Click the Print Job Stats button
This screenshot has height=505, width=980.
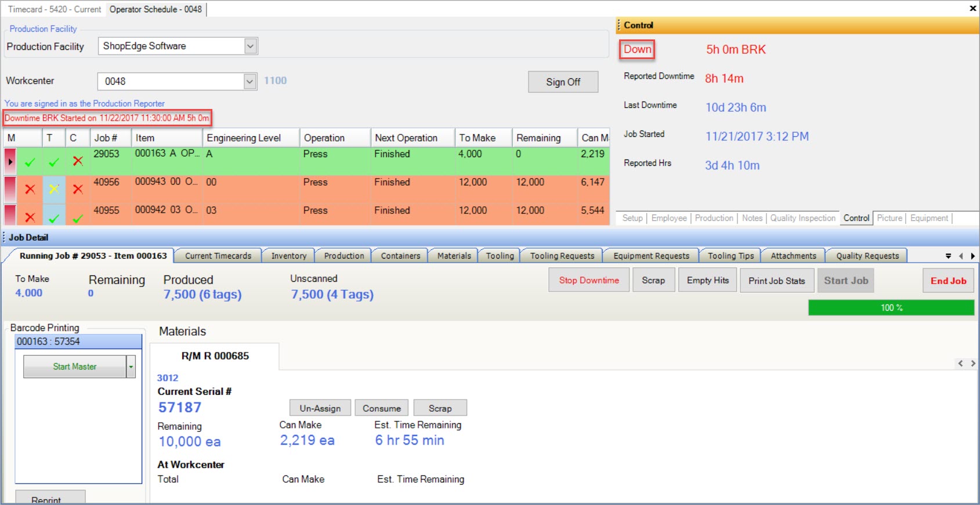pyautogui.click(x=777, y=281)
